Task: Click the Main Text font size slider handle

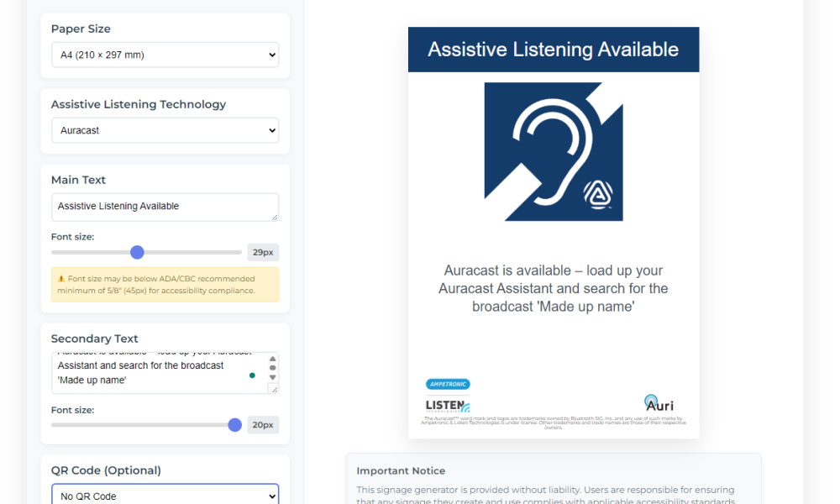Action: click(x=137, y=252)
